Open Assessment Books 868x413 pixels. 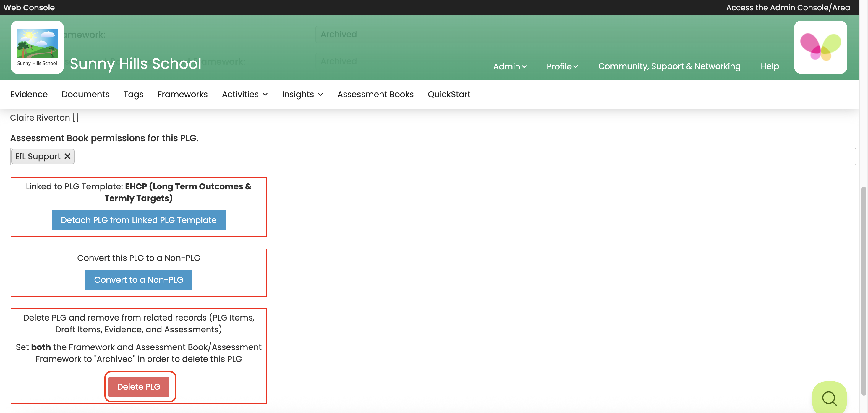pos(375,95)
